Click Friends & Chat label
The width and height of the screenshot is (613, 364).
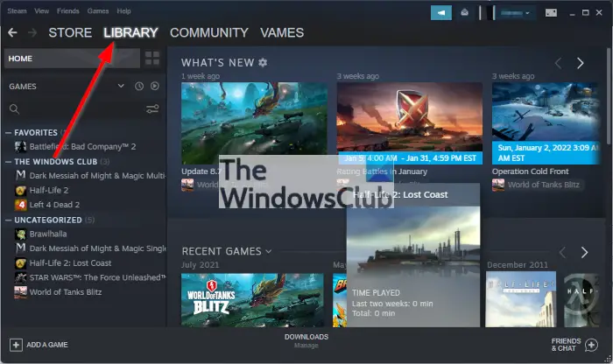pyautogui.click(x=566, y=345)
